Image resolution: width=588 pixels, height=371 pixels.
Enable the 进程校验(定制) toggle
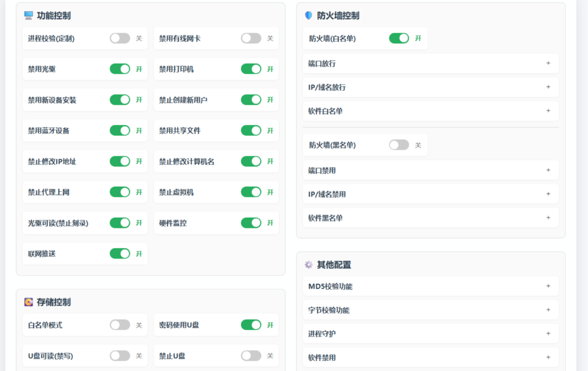point(120,38)
